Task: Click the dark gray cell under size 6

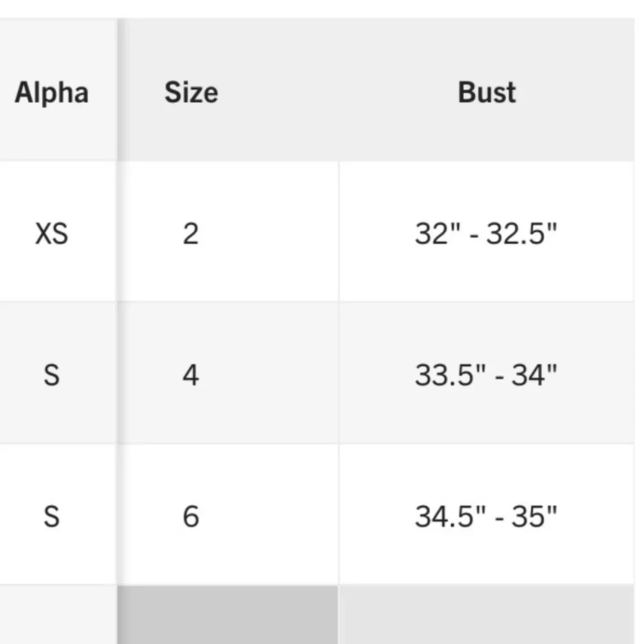Action: coord(228,614)
